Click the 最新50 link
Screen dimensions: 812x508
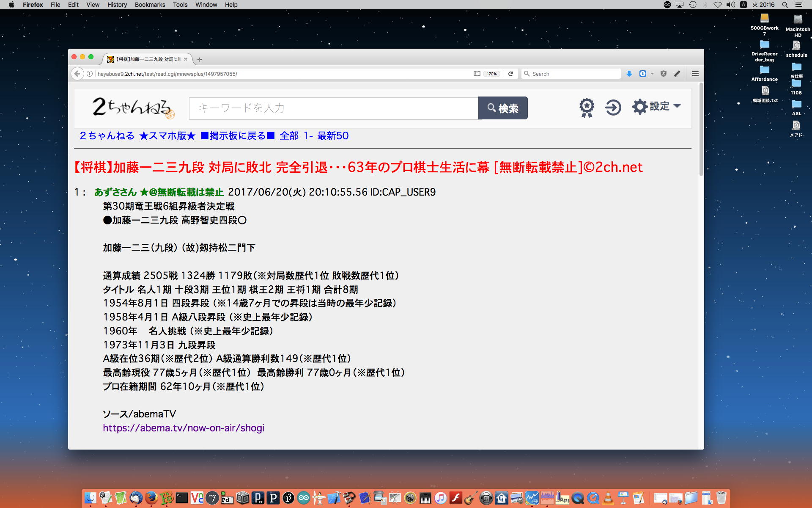(333, 136)
